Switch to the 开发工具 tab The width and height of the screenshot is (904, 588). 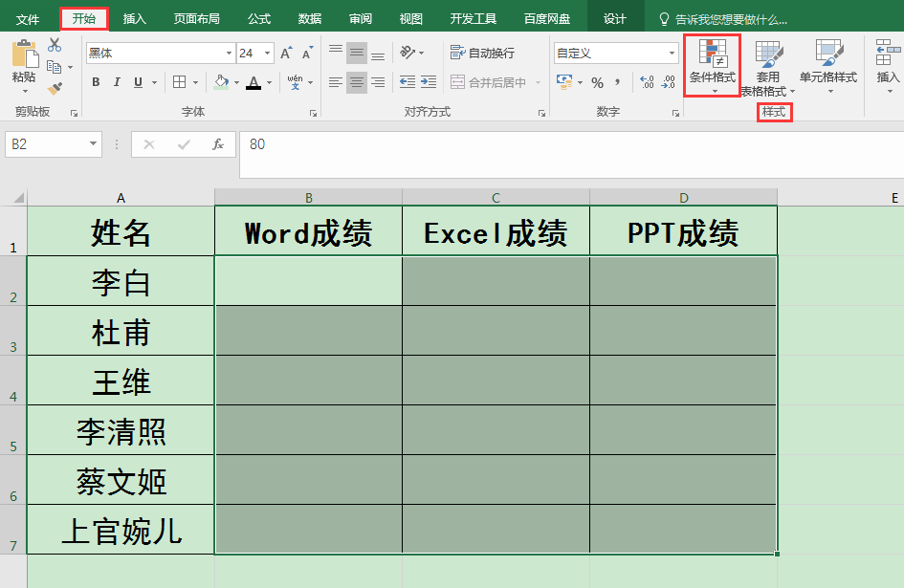pyautogui.click(x=474, y=19)
